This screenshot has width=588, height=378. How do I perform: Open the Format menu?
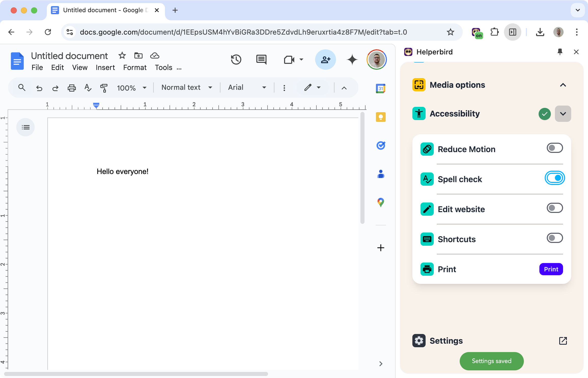coord(135,67)
